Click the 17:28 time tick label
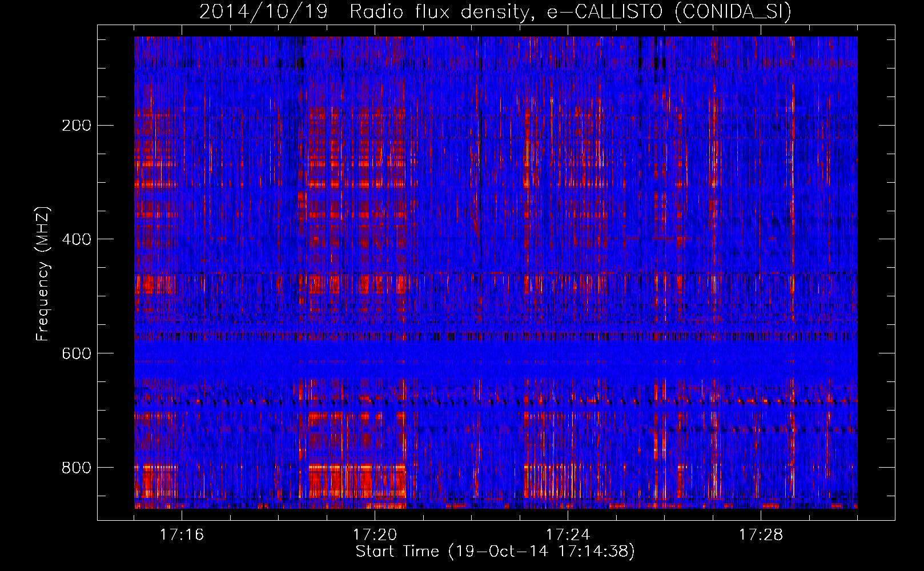The image size is (924, 571). click(761, 535)
